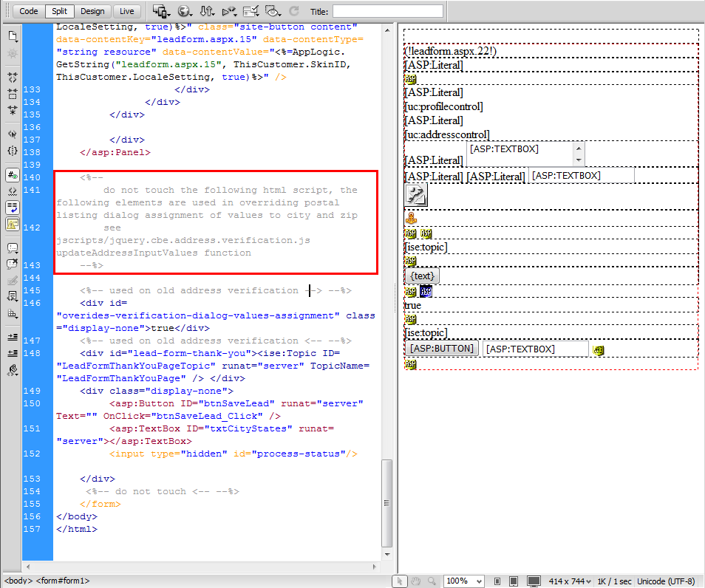Viewport: 705px width, 588px height.
Task: Toggle syntax error alerts info bar
Action: click(x=13, y=224)
